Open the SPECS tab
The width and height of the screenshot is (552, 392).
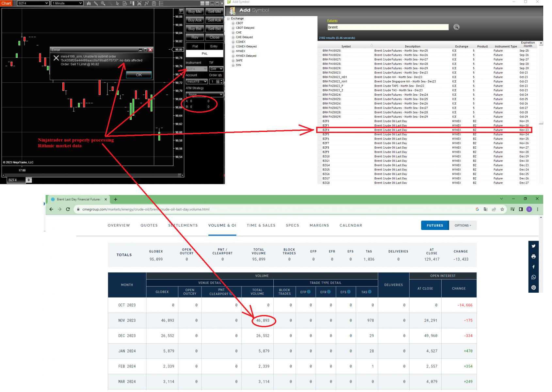[x=292, y=225]
